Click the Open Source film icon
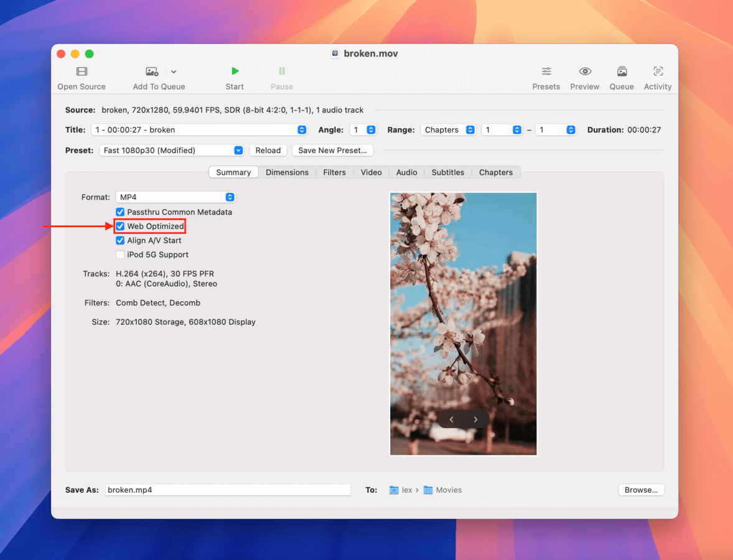The image size is (733, 560). [x=82, y=72]
